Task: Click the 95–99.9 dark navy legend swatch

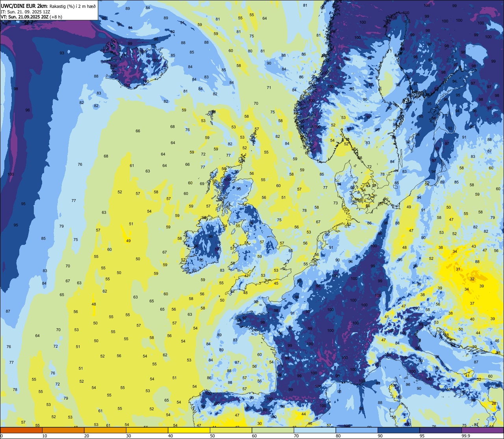Action: coord(441,430)
